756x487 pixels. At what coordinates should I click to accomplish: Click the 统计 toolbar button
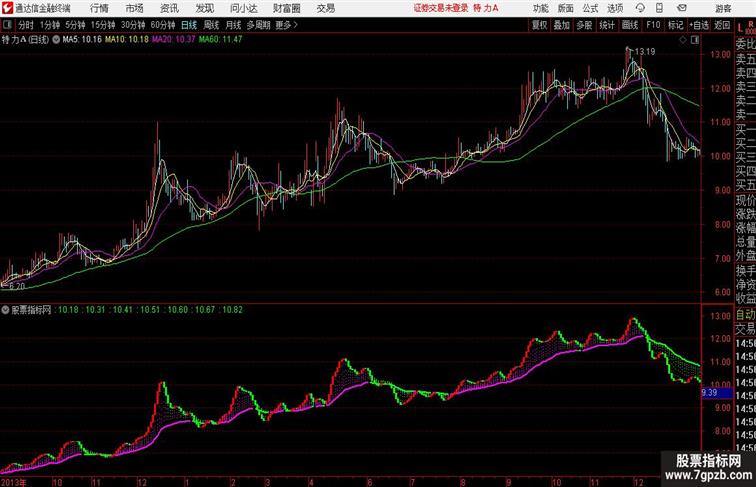(x=607, y=25)
